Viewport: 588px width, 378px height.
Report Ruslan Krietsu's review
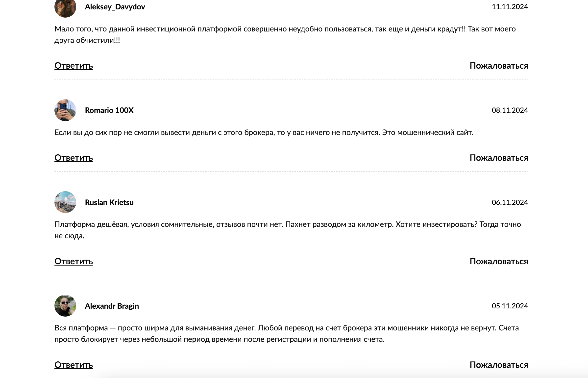pyautogui.click(x=499, y=262)
